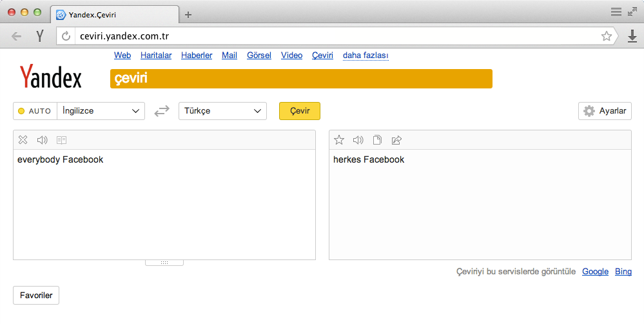The width and height of the screenshot is (644, 324).
Task: Grab the source box resize handle
Action: click(164, 263)
